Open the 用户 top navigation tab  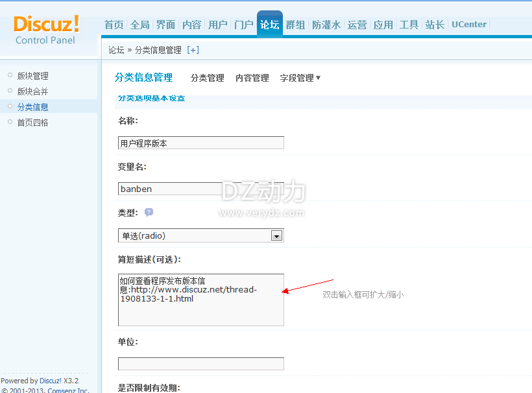point(217,25)
